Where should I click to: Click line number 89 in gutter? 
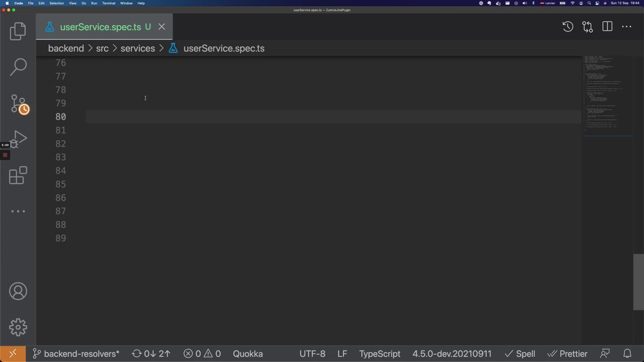point(61,238)
